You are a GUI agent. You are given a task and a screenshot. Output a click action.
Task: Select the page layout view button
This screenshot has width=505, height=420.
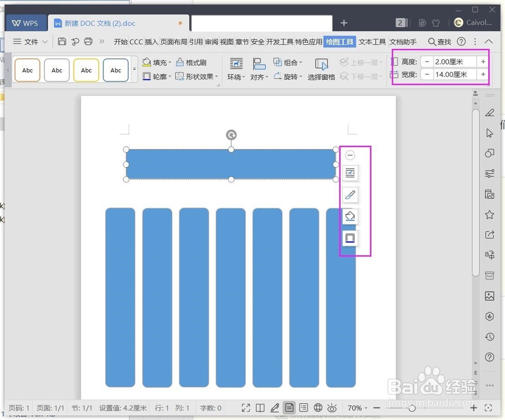pos(289,408)
